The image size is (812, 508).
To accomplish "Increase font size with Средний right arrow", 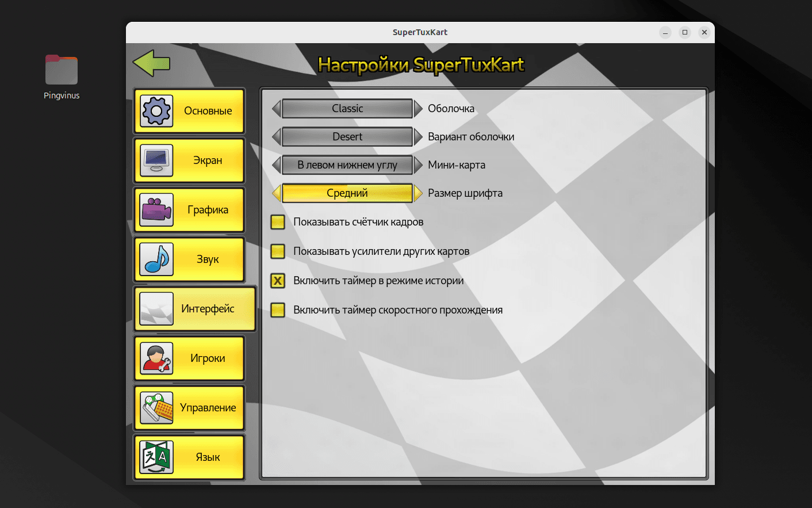I will [418, 193].
